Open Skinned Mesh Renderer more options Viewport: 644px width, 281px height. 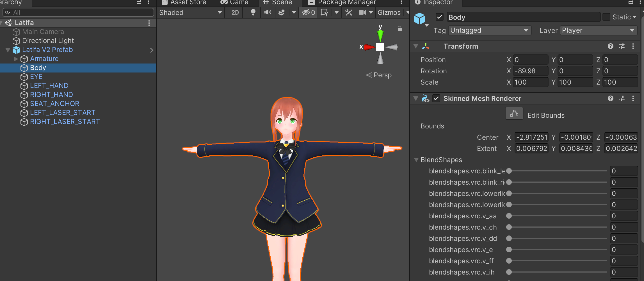click(633, 98)
